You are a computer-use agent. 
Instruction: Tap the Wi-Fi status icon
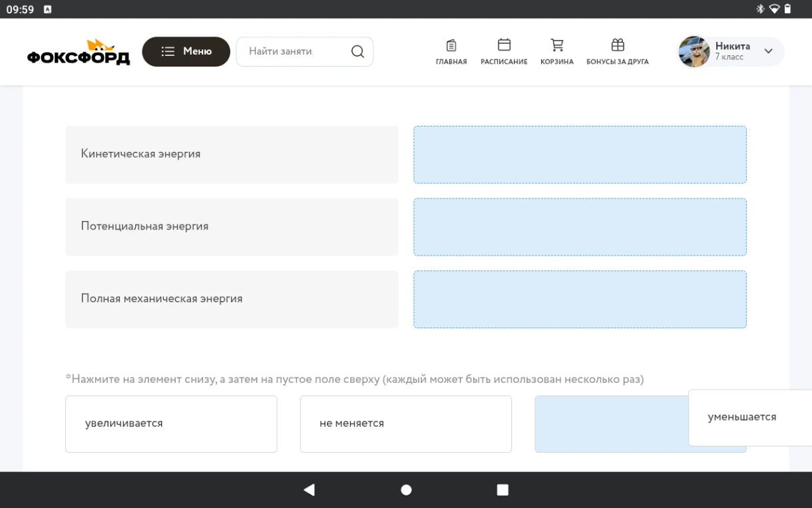point(774,9)
